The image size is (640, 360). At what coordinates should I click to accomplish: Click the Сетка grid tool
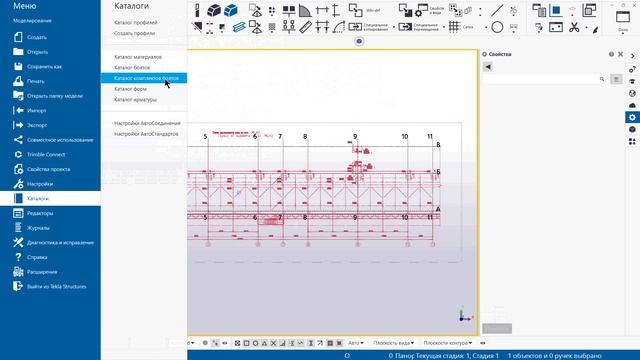click(x=461, y=27)
